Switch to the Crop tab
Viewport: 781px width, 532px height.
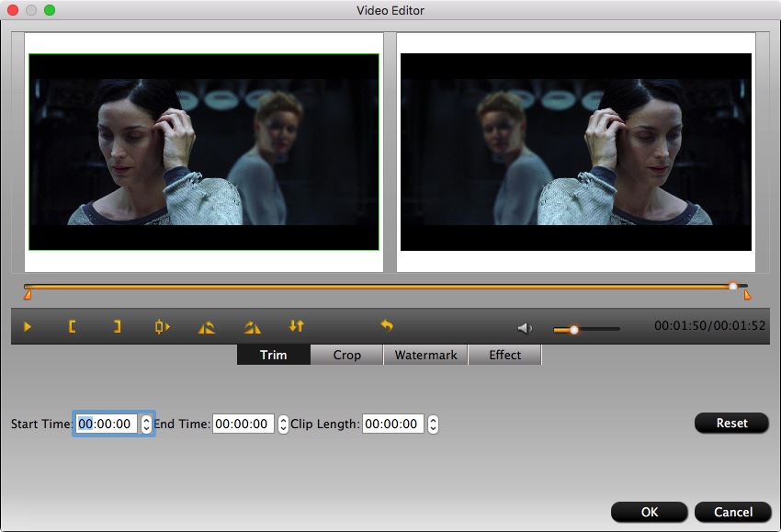(x=346, y=355)
